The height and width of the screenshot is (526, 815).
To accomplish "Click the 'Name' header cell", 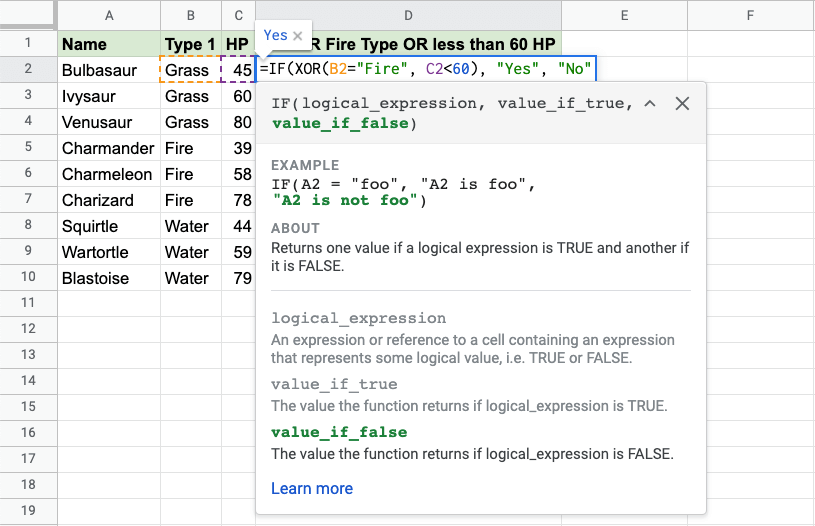I will pyautogui.click(x=109, y=44).
